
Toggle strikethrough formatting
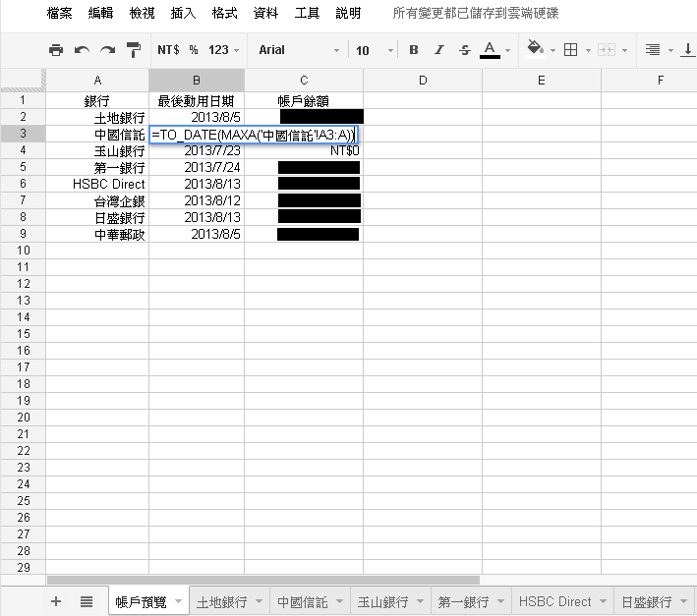[465, 50]
